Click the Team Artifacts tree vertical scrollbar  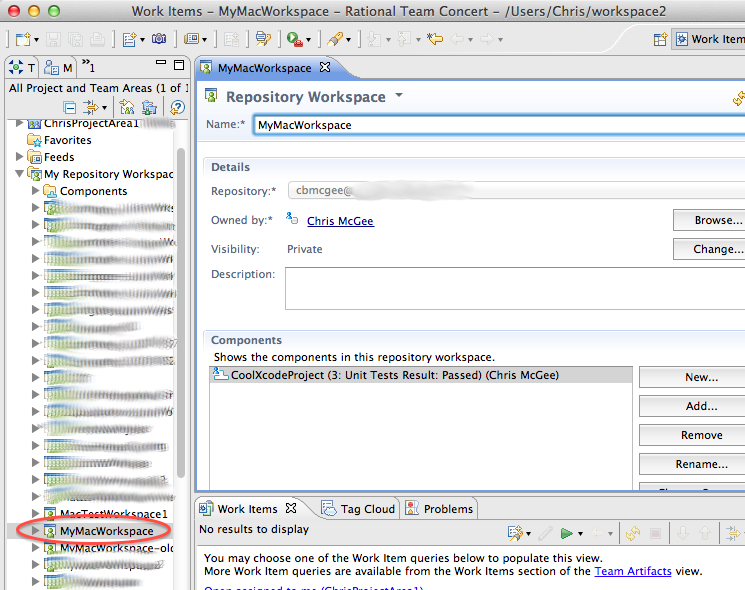181,312
